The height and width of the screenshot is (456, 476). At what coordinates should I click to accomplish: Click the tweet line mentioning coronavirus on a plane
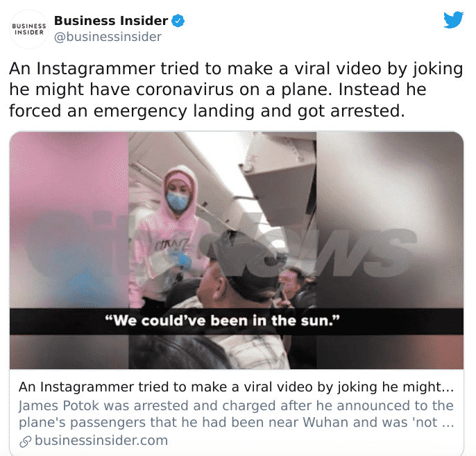tap(218, 90)
